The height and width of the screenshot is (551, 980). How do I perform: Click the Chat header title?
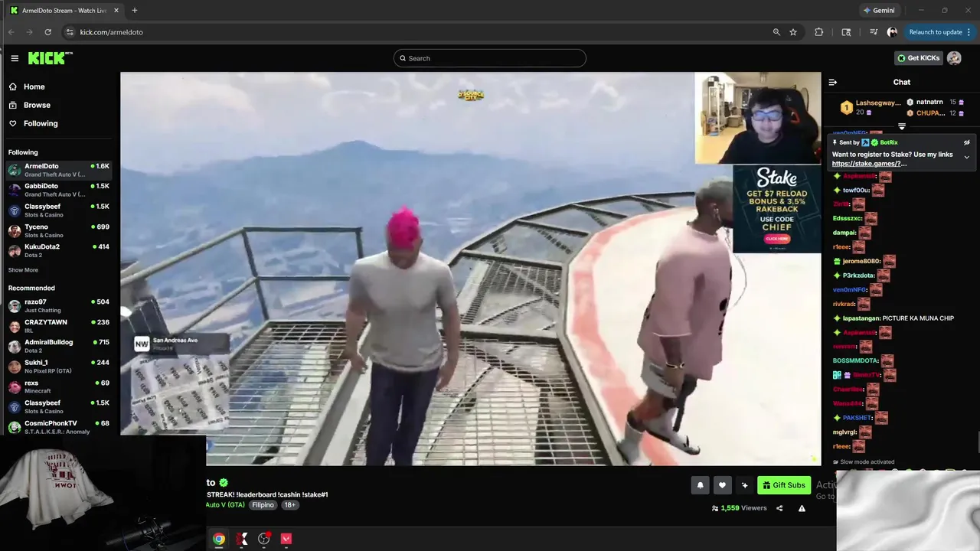click(x=902, y=82)
